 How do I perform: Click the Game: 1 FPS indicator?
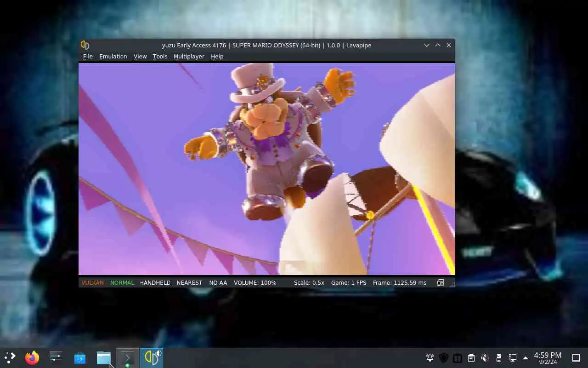click(x=349, y=282)
